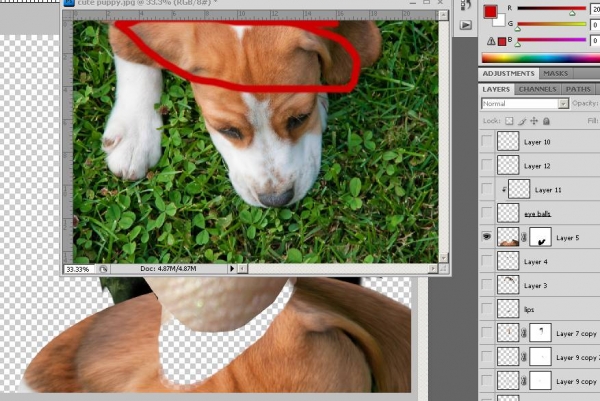Toggle lock all padlock icon
Viewport: 600px width, 401px height.
546,121
